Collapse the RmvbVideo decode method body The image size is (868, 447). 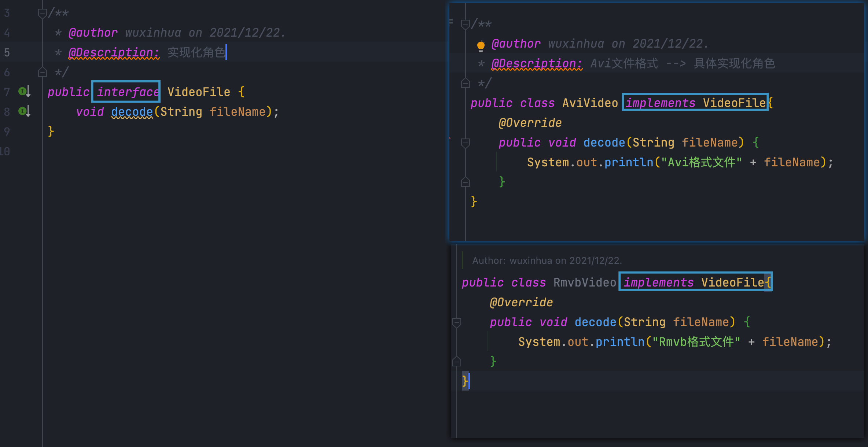(456, 322)
